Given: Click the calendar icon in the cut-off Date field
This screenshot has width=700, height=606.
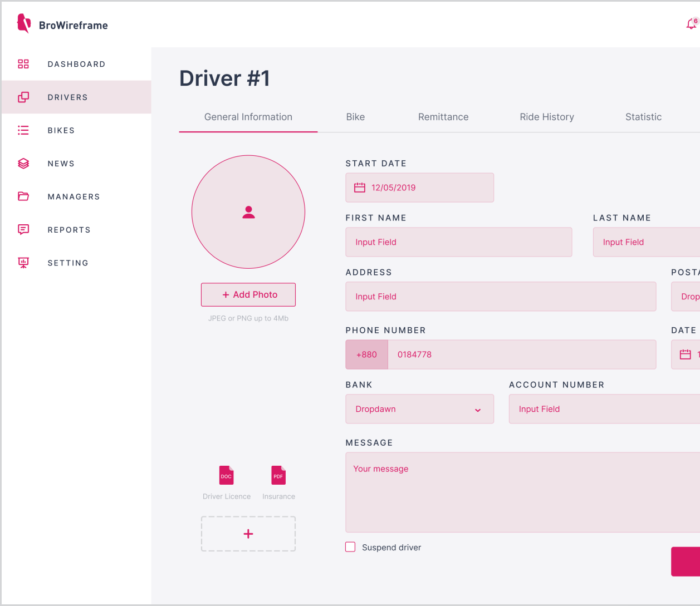Looking at the screenshot, I should pos(686,354).
